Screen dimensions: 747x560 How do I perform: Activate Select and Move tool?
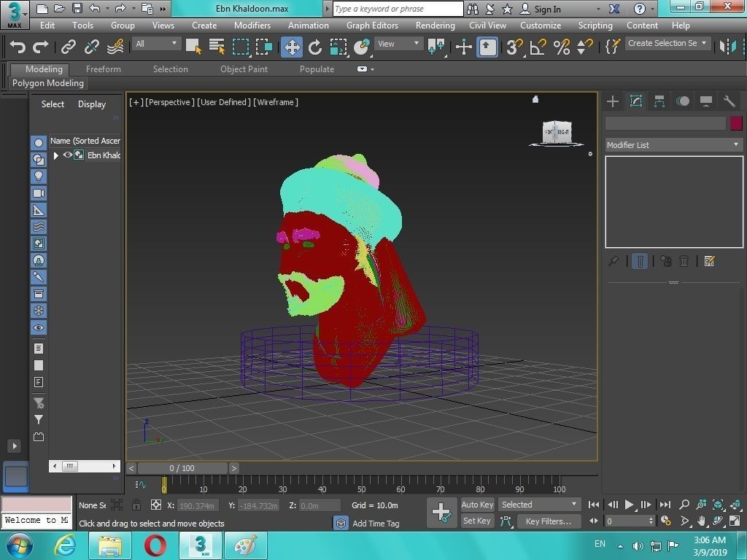292,47
